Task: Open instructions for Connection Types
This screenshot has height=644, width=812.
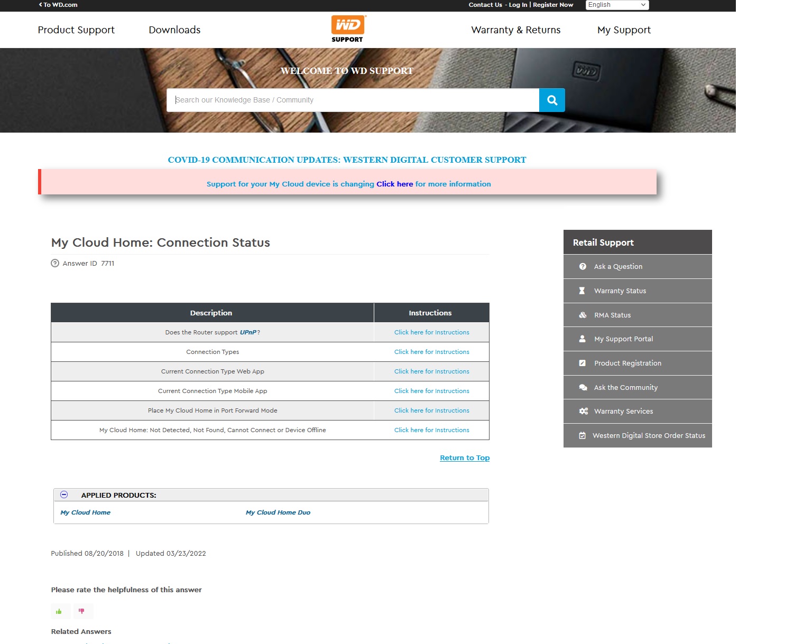Action: (431, 352)
